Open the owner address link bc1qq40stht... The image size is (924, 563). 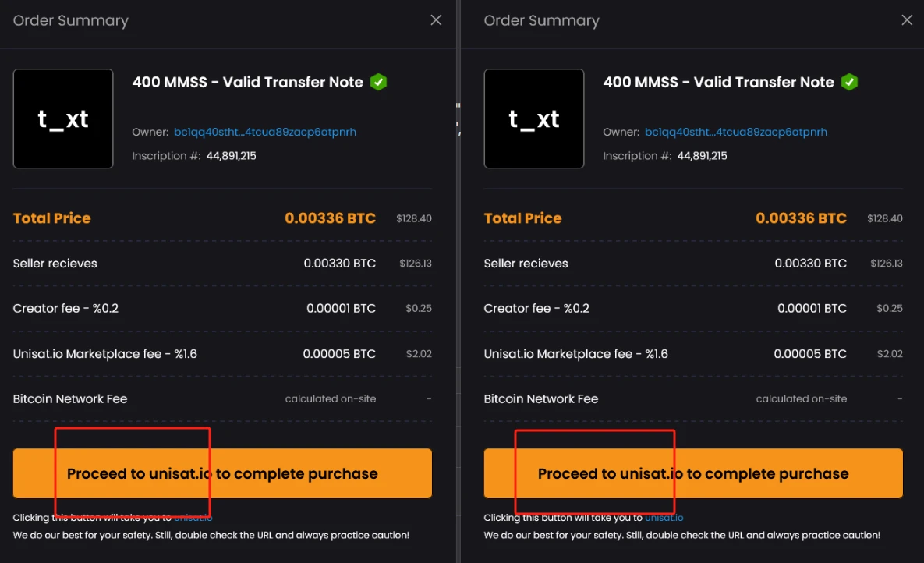[265, 132]
